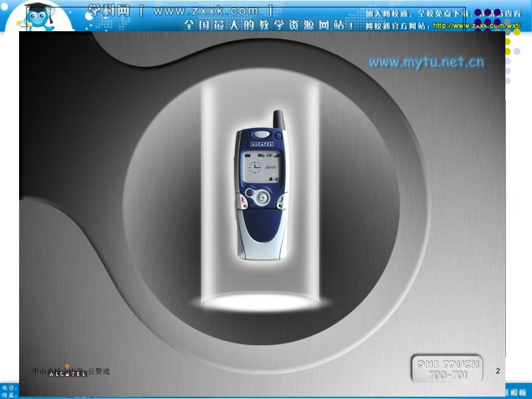Image resolution: width=532 pixels, height=399 pixels.
Task: Click the ALCATEL logo at bottom left
Action: tap(68, 373)
